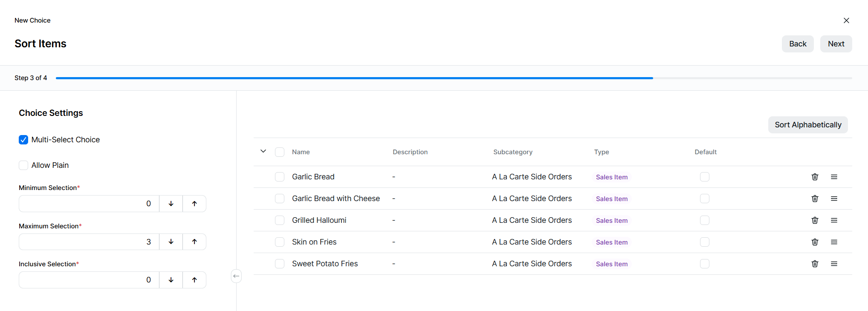This screenshot has width=868, height=311.
Task: Increase Inclusive Selection with up arrow
Action: [x=194, y=280]
